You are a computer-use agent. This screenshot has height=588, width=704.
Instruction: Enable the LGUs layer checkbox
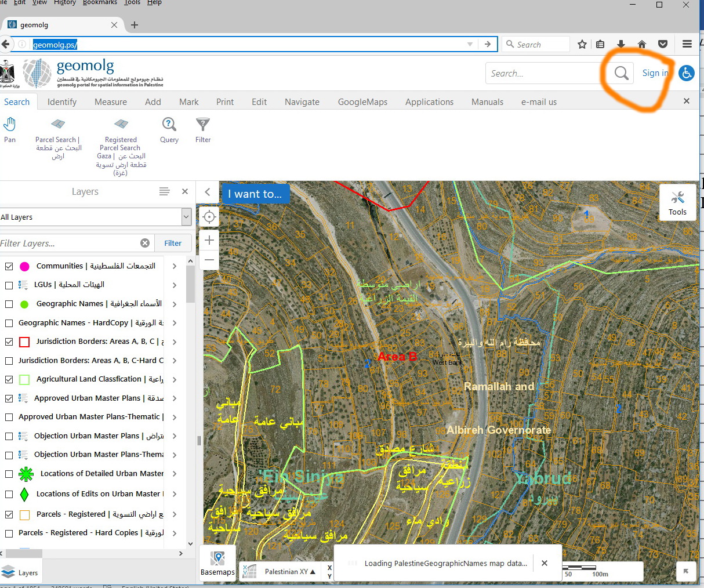click(x=9, y=285)
